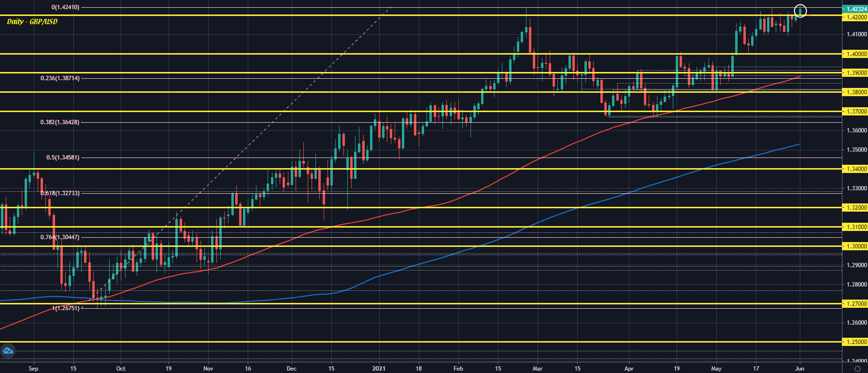Click the Sep date label

pyautogui.click(x=33, y=369)
